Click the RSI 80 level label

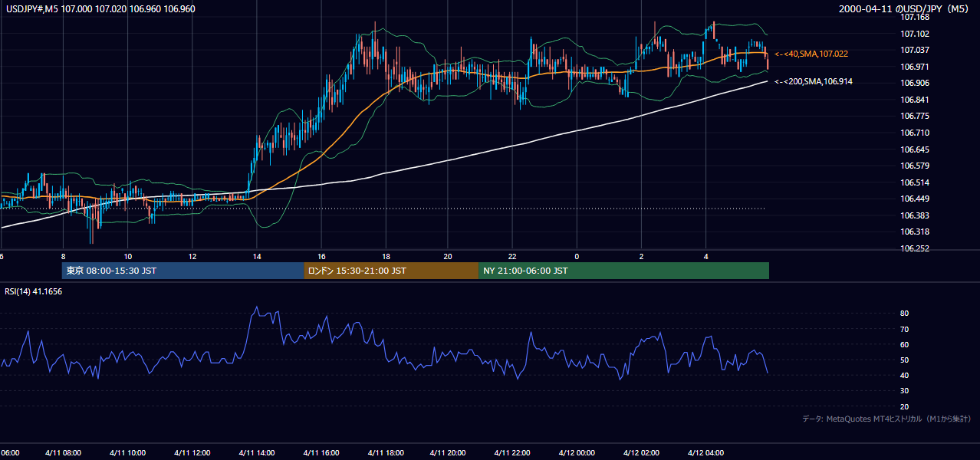point(904,314)
